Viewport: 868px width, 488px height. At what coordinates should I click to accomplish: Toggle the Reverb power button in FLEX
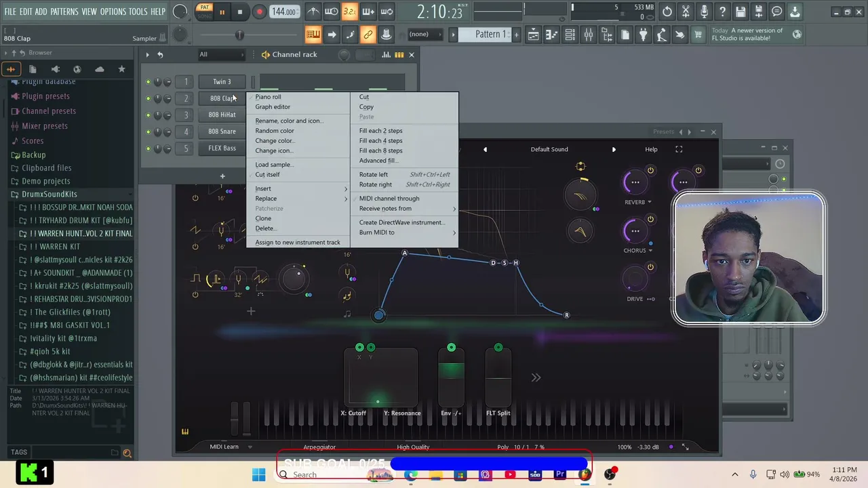[x=650, y=170]
